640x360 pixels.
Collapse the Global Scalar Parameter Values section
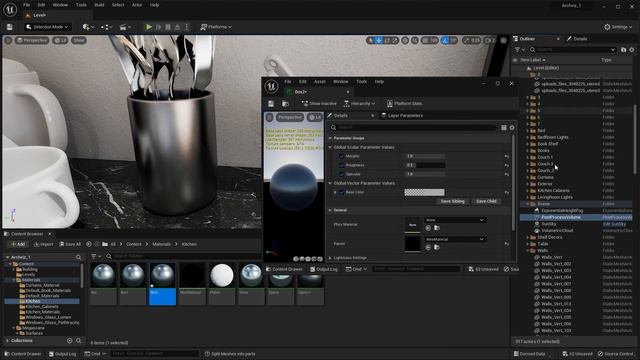[x=330, y=147]
